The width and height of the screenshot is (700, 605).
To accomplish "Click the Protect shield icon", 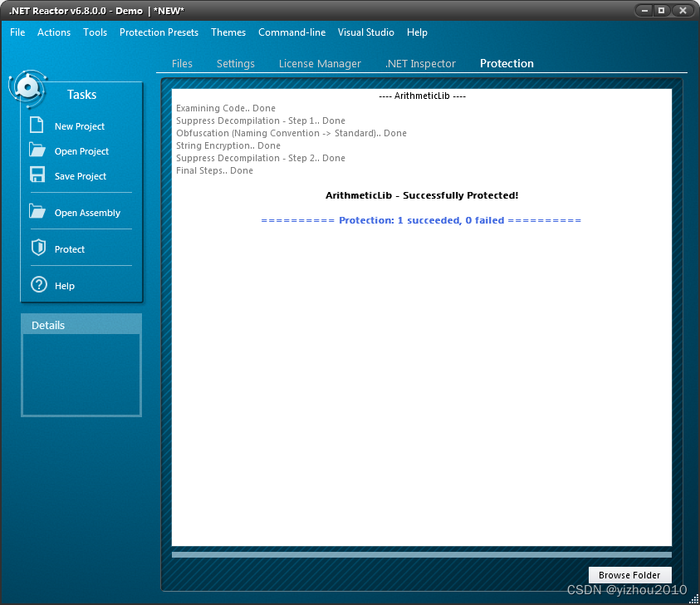I will [x=38, y=247].
